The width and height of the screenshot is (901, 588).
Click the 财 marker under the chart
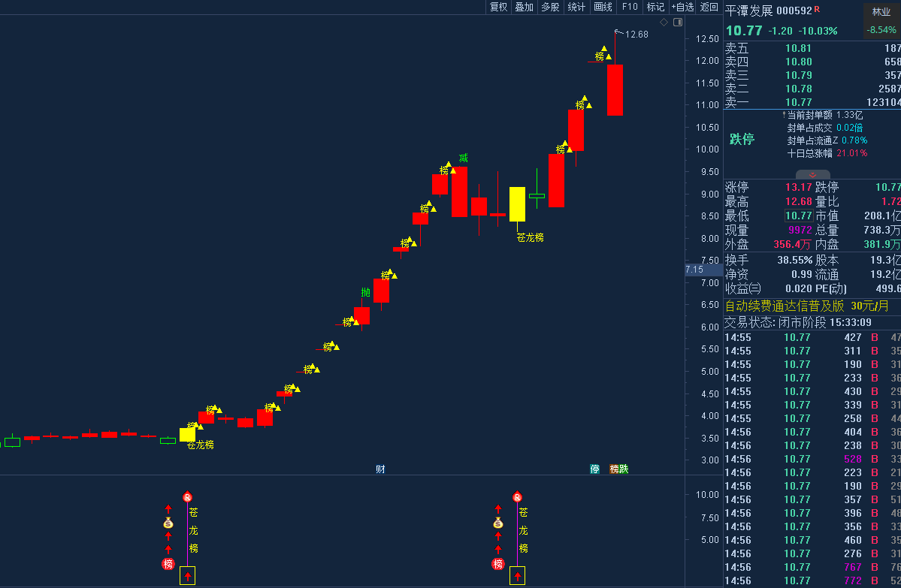(380, 469)
